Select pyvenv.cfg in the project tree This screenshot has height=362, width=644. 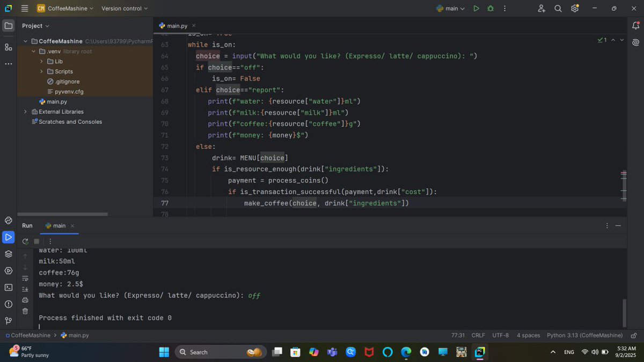(69, 92)
